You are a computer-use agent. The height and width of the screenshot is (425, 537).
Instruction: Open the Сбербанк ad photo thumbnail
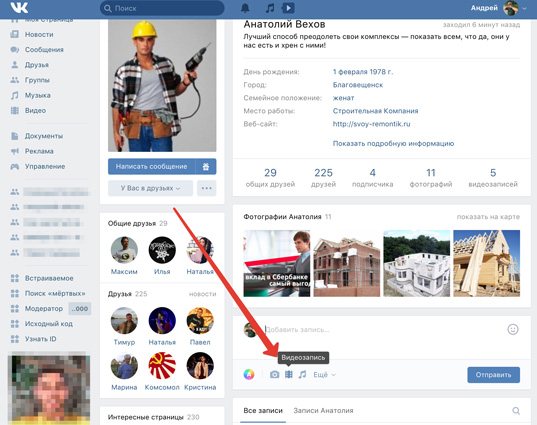[277, 263]
